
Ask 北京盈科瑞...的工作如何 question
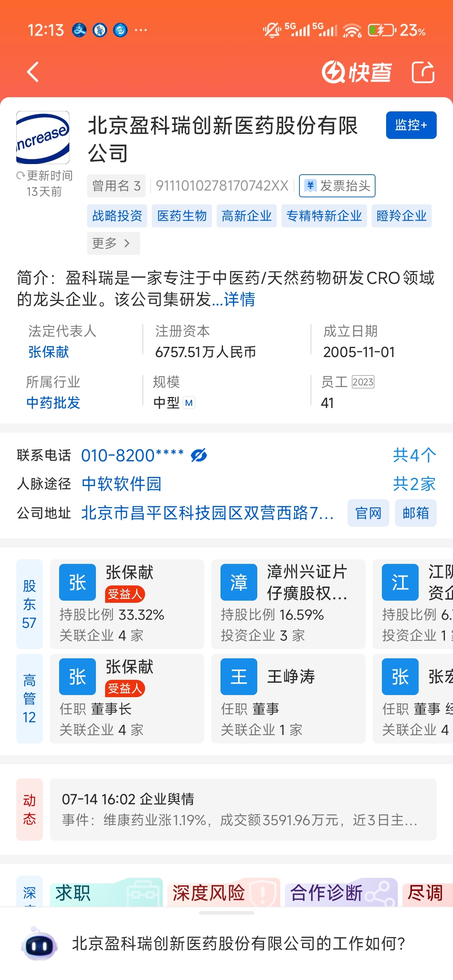coord(239,944)
